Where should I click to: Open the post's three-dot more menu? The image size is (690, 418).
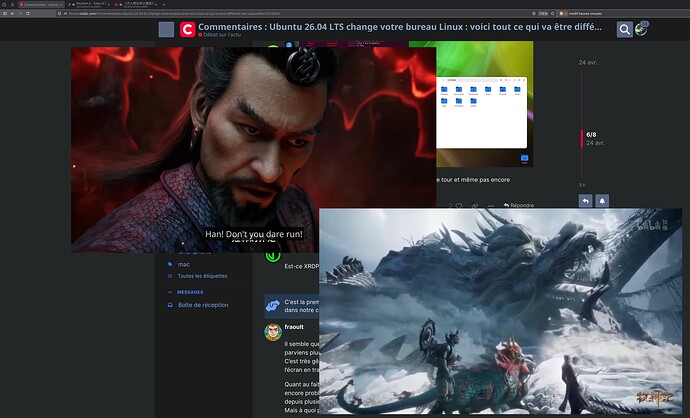[x=491, y=205]
